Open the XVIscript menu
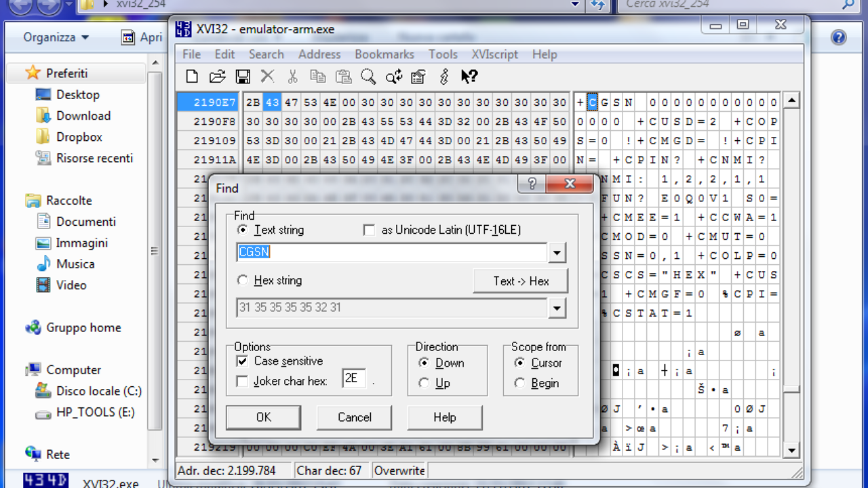 pyautogui.click(x=494, y=54)
